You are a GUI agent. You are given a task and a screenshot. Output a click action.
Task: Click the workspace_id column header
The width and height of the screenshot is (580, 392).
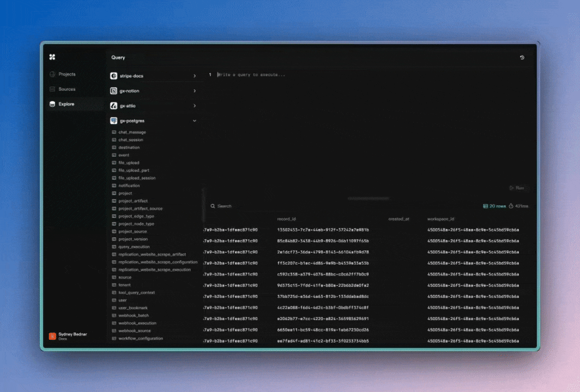[440, 219]
